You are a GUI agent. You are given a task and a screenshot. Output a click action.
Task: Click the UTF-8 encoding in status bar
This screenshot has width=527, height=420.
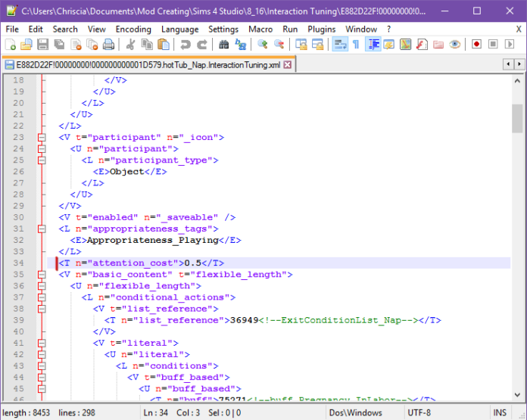coord(421,412)
